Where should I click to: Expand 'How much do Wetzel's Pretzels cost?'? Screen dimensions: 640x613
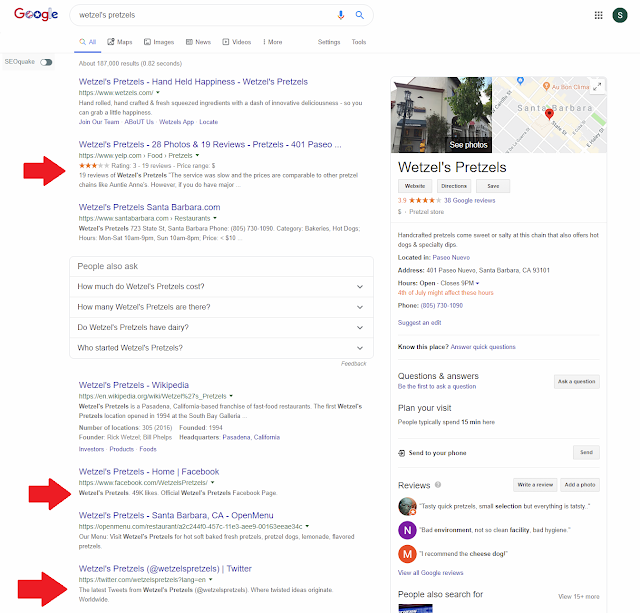(x=221, y=287)
